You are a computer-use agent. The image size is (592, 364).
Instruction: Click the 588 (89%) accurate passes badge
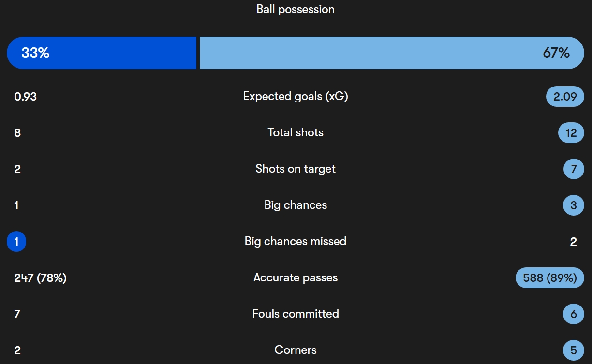pyautogui.click(x=550, y=278)
